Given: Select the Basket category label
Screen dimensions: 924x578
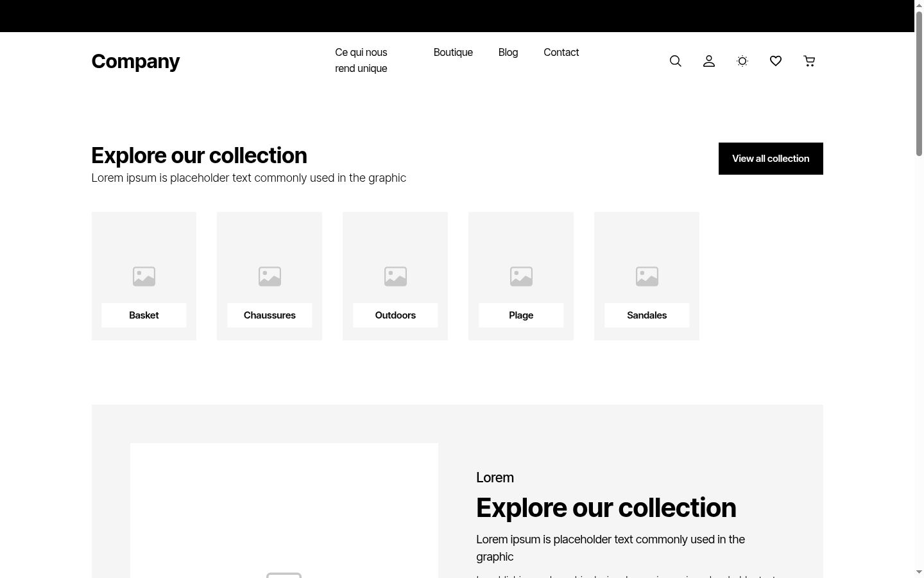Looking at the screenshot, I should [x=144, y=315].
